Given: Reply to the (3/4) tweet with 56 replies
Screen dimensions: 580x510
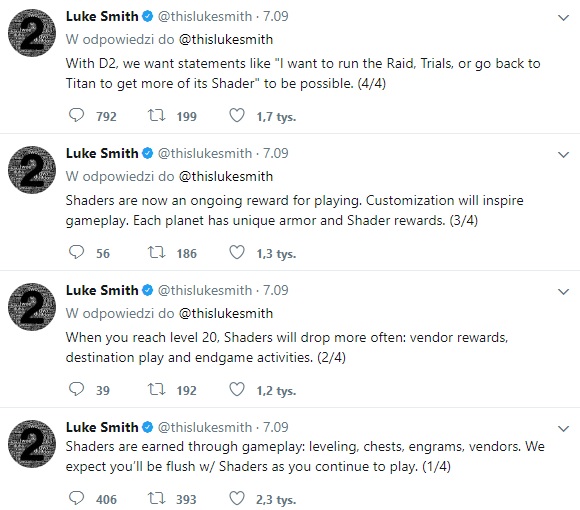Looking at the screenshot, I should pyautogui.click(x=77, y=252).
